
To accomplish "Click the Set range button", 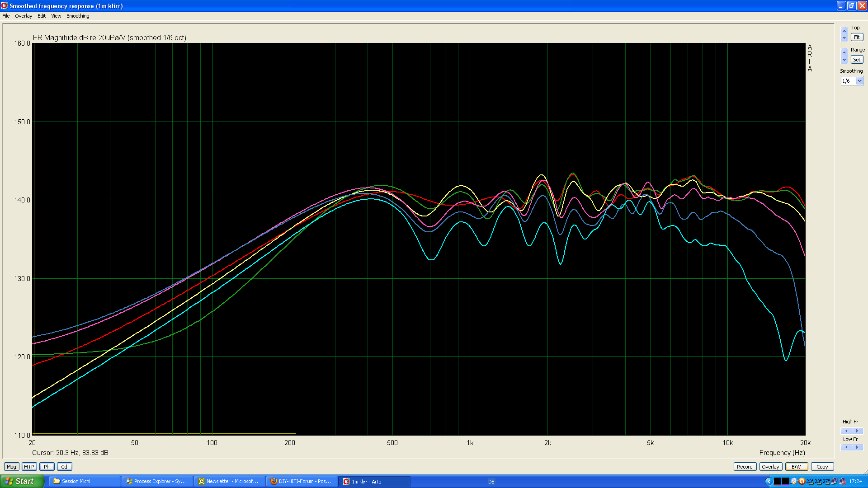I will tap(857, 60).
